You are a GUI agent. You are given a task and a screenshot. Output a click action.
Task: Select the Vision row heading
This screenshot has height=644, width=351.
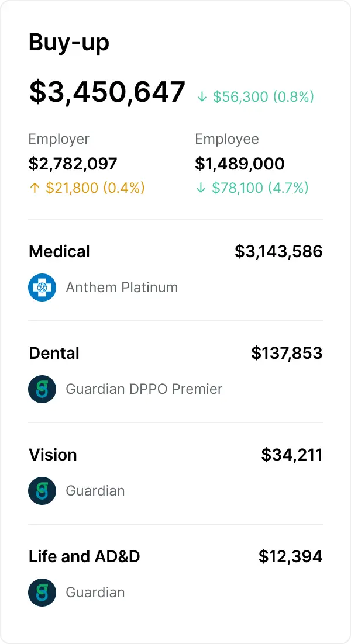click(x=53, y=455)
